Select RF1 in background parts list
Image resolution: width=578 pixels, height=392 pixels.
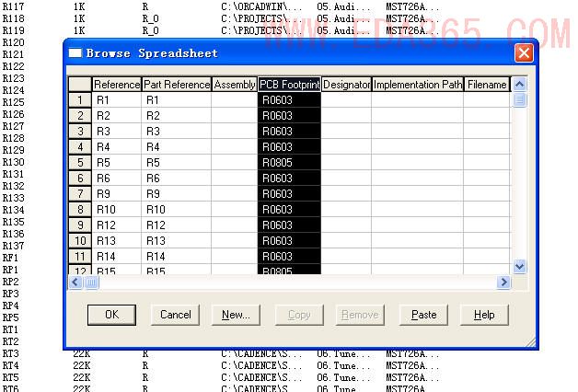[x=10, y=258]
